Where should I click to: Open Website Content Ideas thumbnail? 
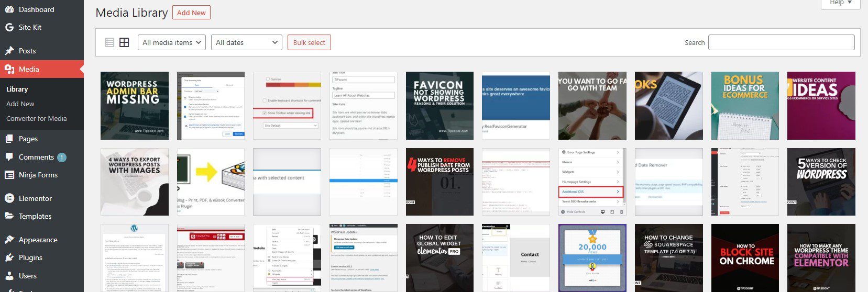pos(821,106)
